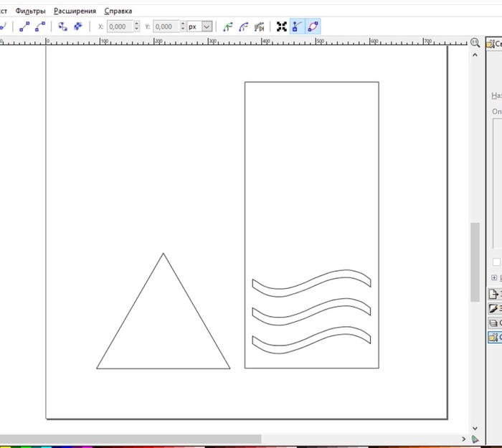
Task: Click the magnifier zoom icon above the scrollbar
Action: (474, 42)
